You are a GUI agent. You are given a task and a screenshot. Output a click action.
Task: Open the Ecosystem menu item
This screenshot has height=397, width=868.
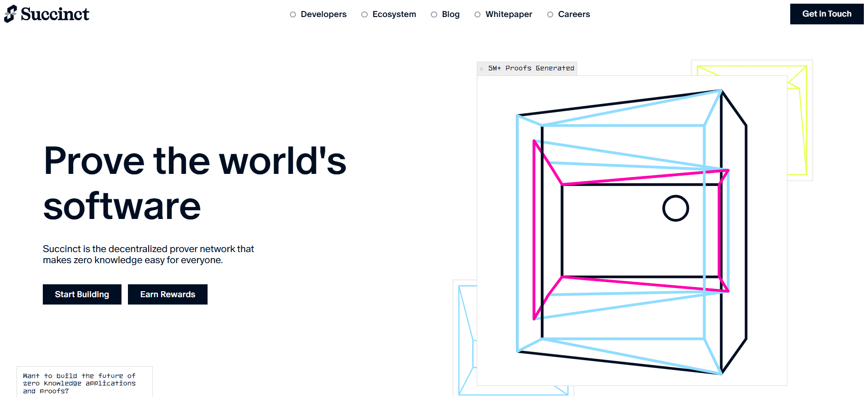coord(394,14)
